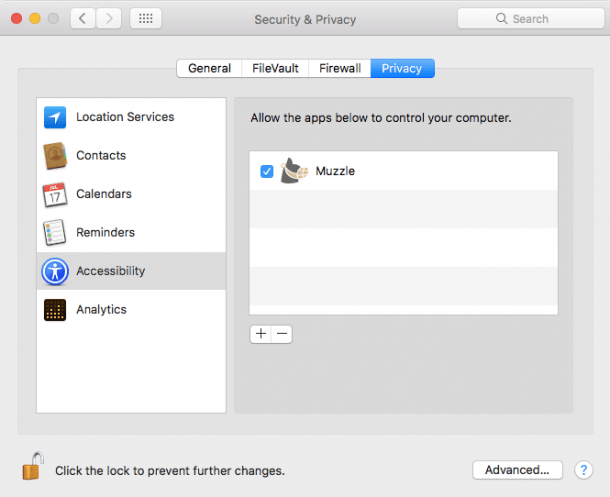Uncheck the Muzzle checkbox
This screenshot has width=610, height=497.
coord(267,171)
